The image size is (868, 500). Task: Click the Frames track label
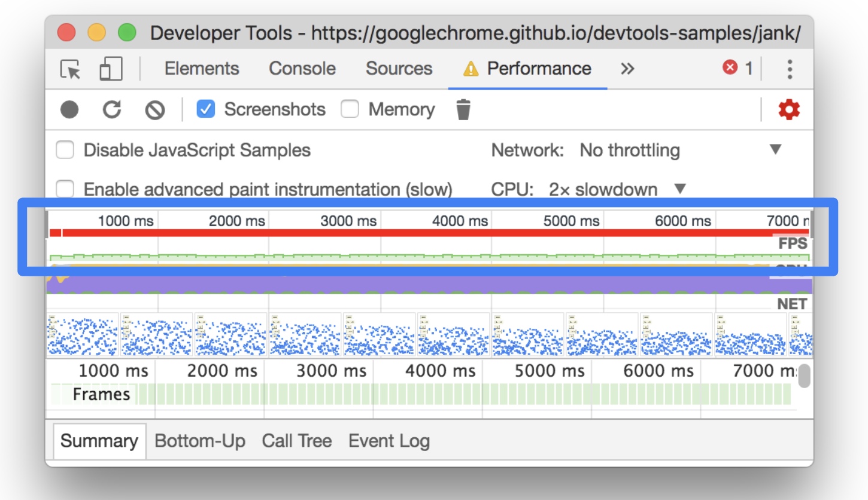[101, 394]
